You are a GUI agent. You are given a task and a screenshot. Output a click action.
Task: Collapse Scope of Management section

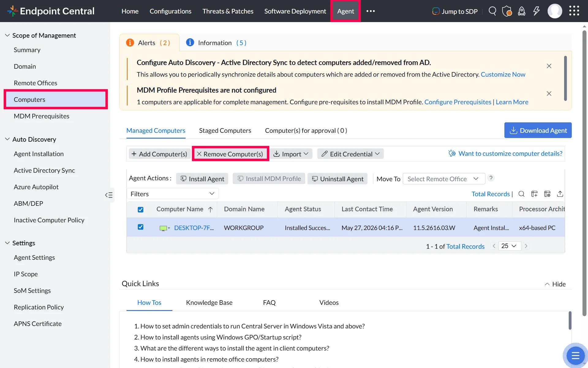(7, 35)
